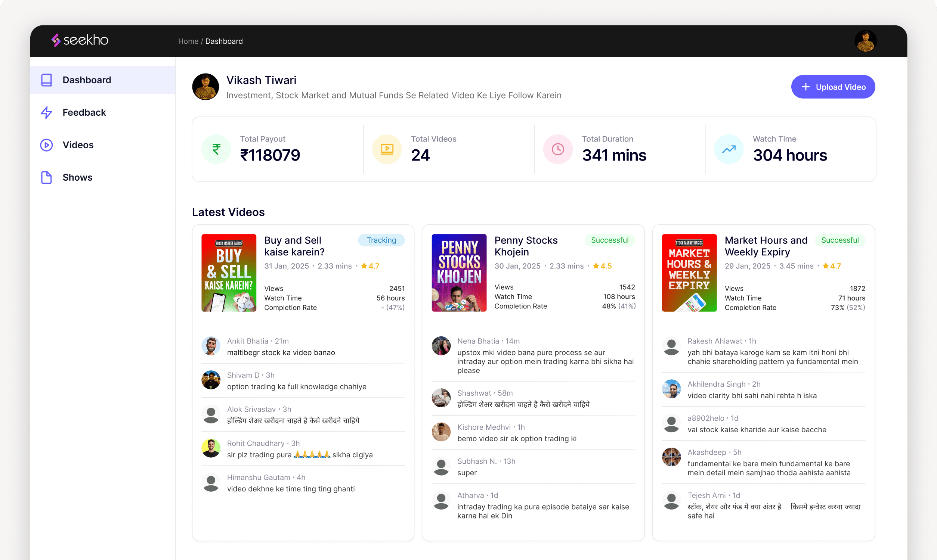Click the rupee Total Payout icon
Screen dimensions: 937x560
pos(216,149)
